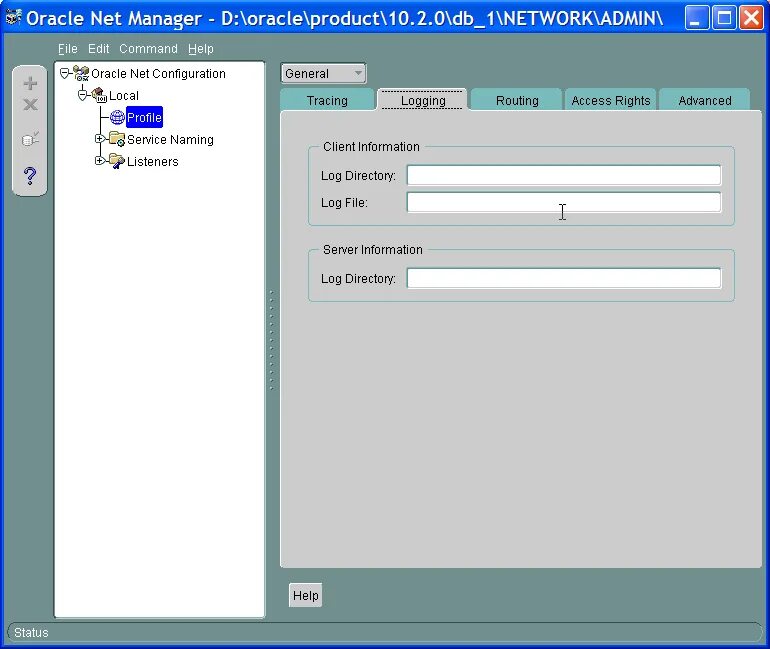Open the Help menu

[200, 49]
